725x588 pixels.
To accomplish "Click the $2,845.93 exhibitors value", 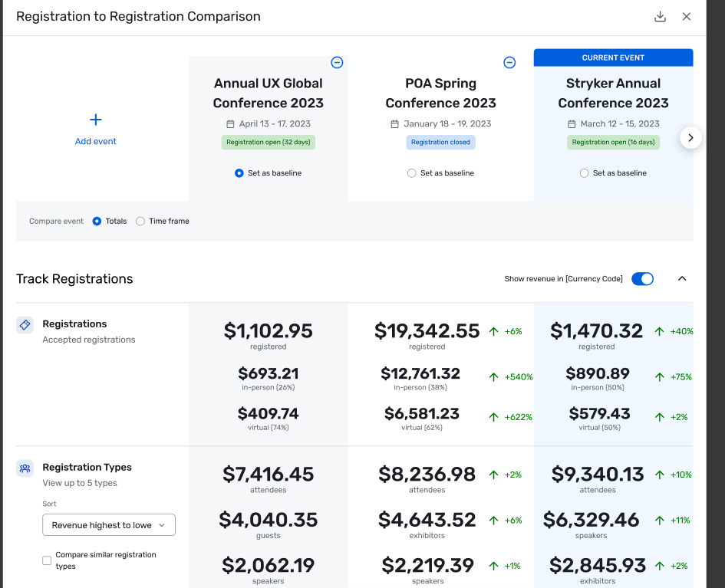I will point(598,565).
